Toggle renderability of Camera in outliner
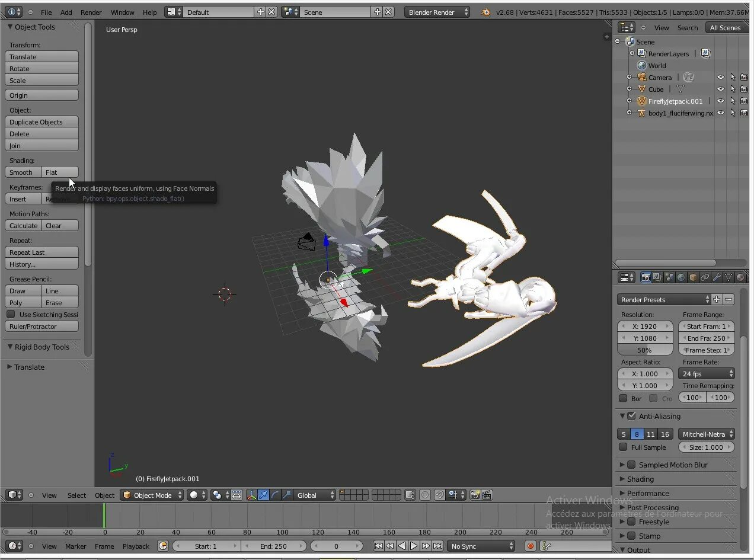Image resolution: width=754 pixels, height=560 pixels. [744, 77]
